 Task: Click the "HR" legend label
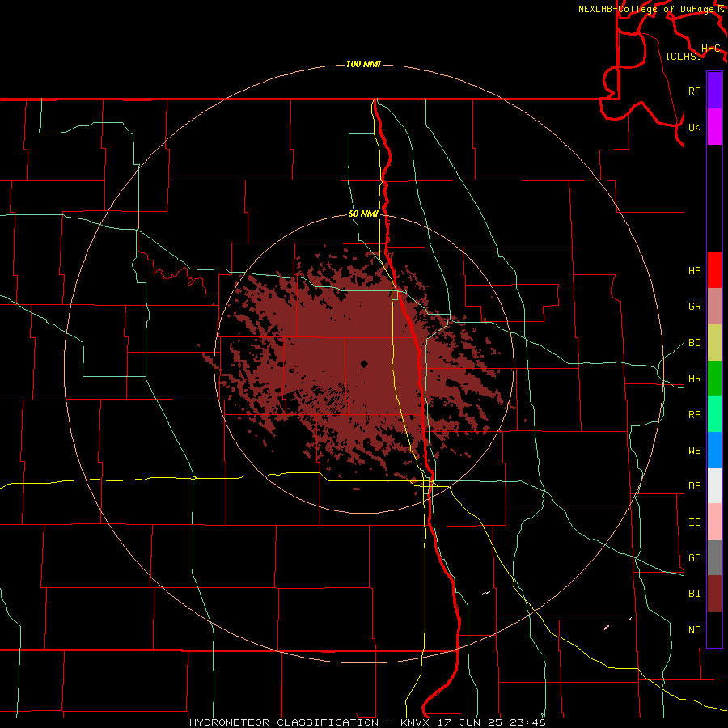tap(694, 379)
